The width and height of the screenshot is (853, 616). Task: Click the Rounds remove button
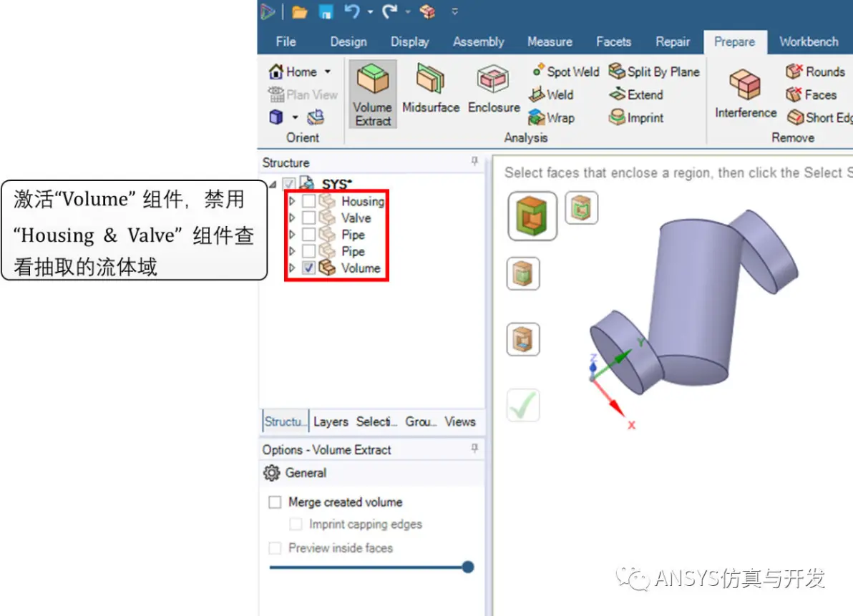click(815, 72)
